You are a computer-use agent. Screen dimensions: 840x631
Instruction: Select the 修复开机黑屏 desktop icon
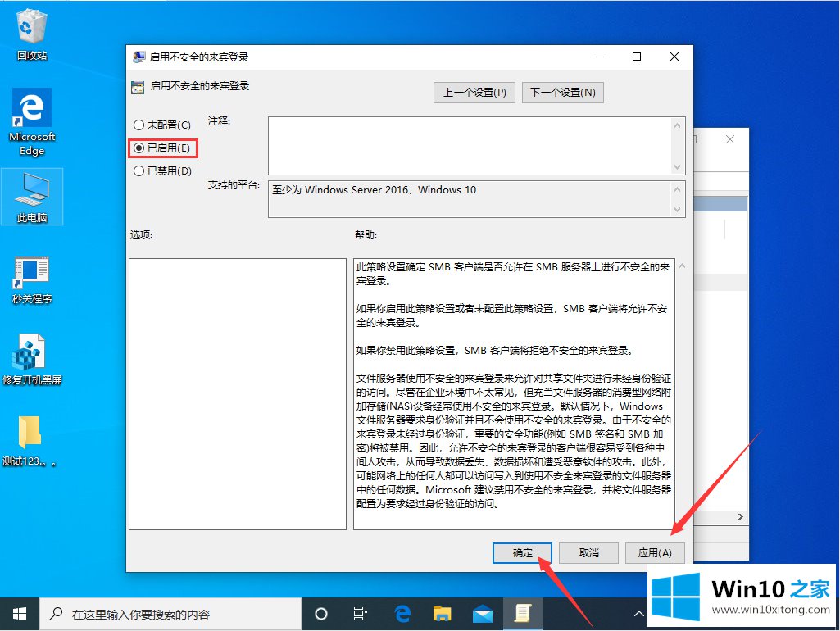tap(32, 360)
